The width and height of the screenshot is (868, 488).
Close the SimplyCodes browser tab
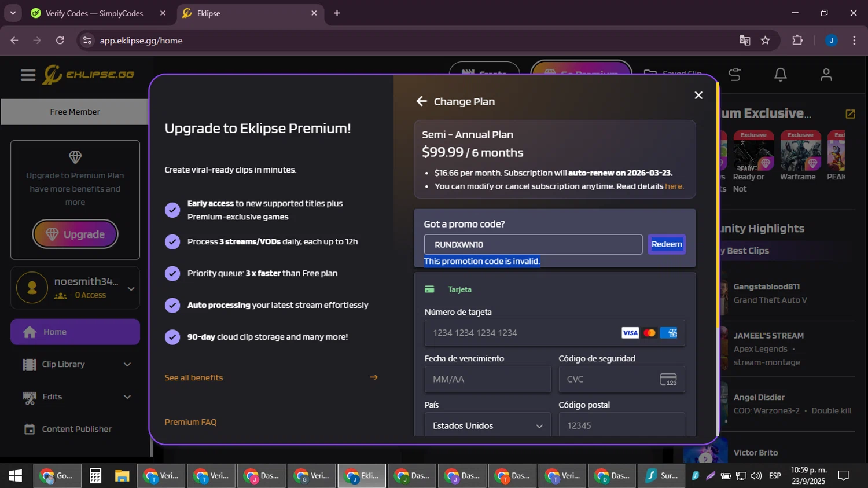click(163, 13)
